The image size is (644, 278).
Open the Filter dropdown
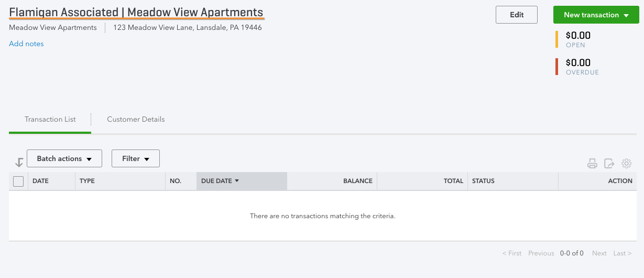coord(136,158)
